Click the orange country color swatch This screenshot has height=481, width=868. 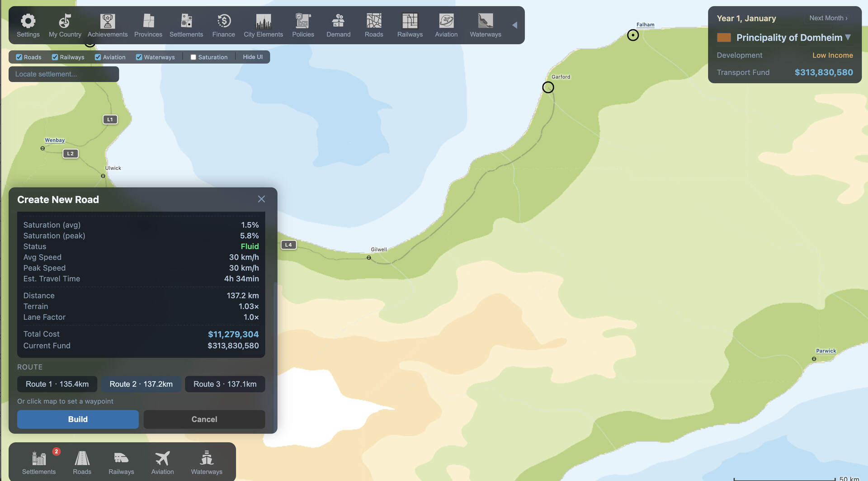click(x=724, y=38)
